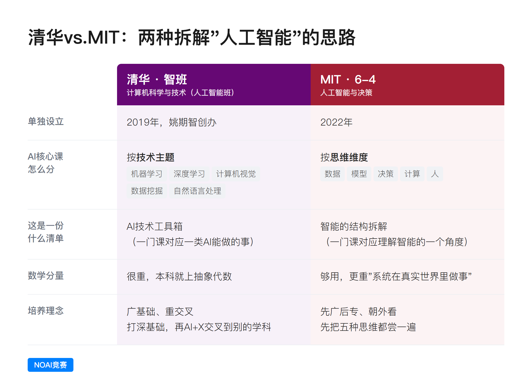Click the text AI技术工具箱

pyautogui.click(x=155, y=227)
